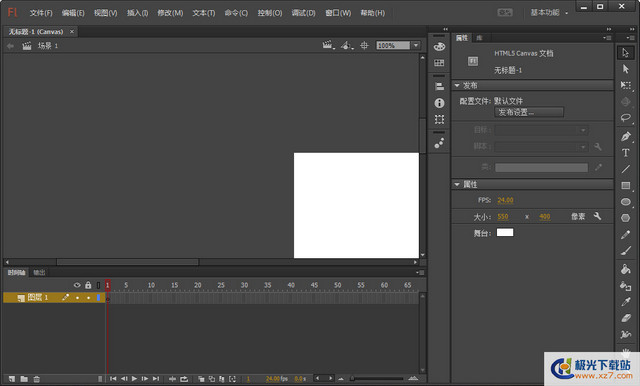This screenshot has height=386, width=640.
Task: Collapse the 发布 section
Action: pos(457,85)
